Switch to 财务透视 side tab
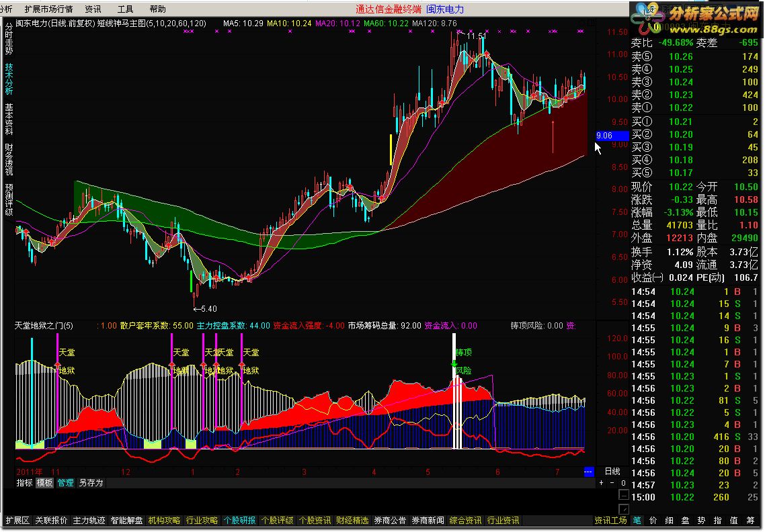 coord(9,159)
